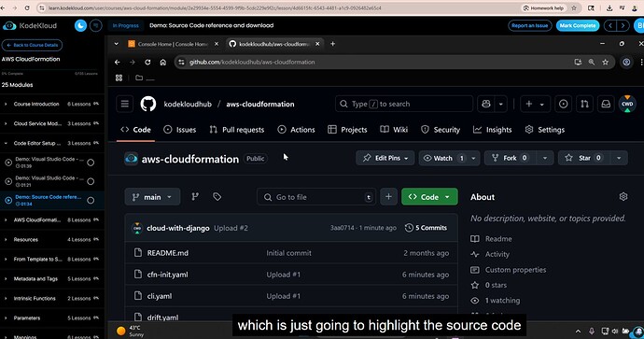Go back to Course Details

[x=32, y=45]
